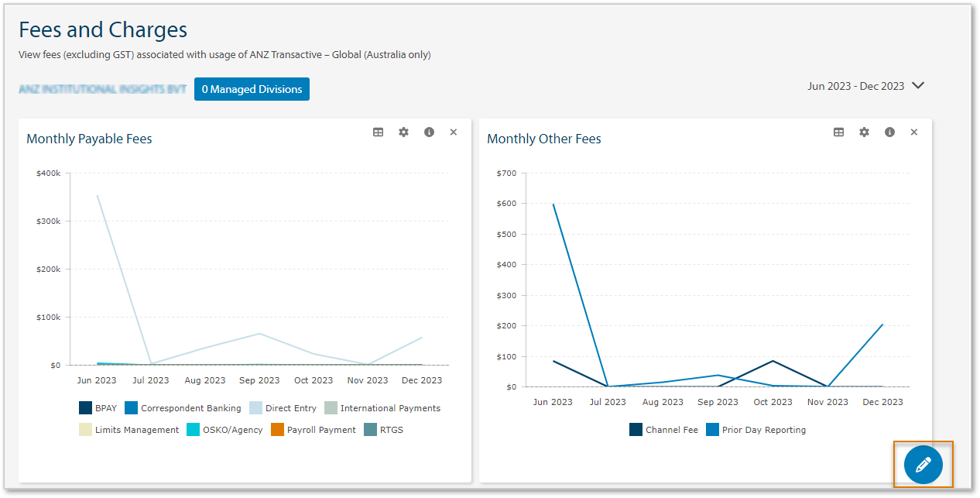This screenshot has height=498, width=980.
Task: Close the Monthly Payable Fees widget
Action: click(454, 132)
